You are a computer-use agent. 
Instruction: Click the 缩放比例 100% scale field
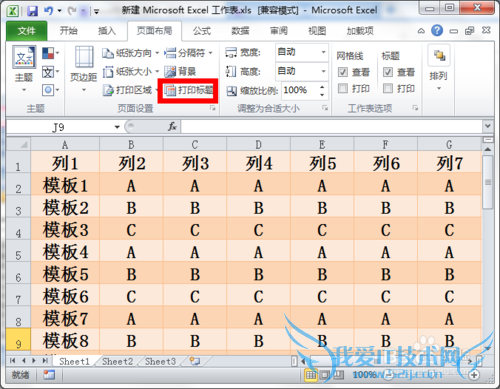[x=299, y=90]
